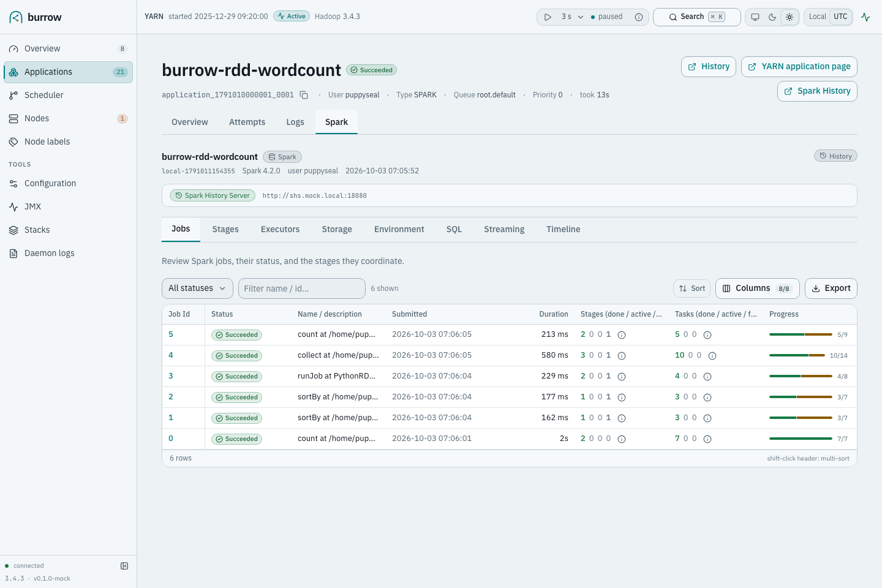Screen dimensions: 882x588
Task: Export the jobs table
Action: pyautogui.click(x=831, y=288)
